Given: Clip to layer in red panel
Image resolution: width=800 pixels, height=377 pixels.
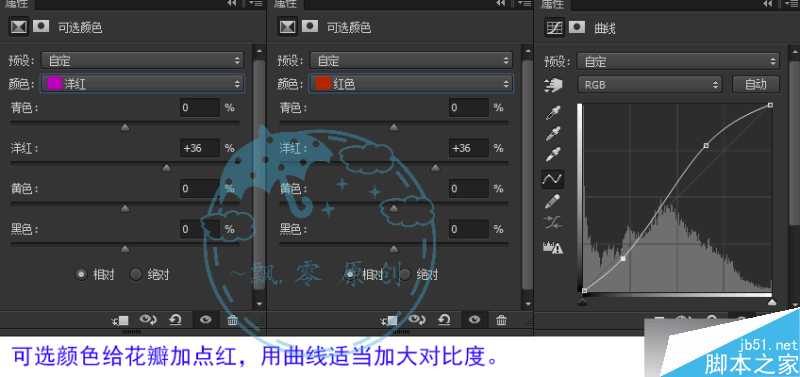Looking at the screenshot, I should tap(389, 320).
